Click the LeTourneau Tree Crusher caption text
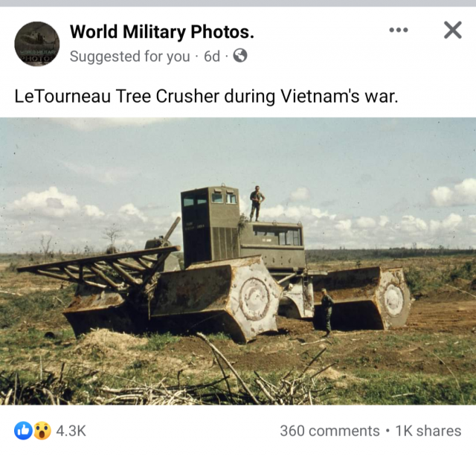Screen dimensions: 476x456 206,96
